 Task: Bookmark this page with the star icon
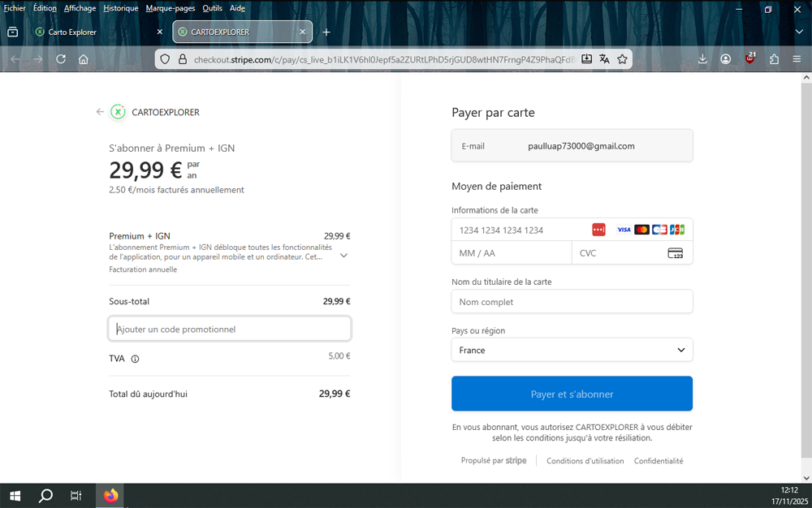point(622,59)
